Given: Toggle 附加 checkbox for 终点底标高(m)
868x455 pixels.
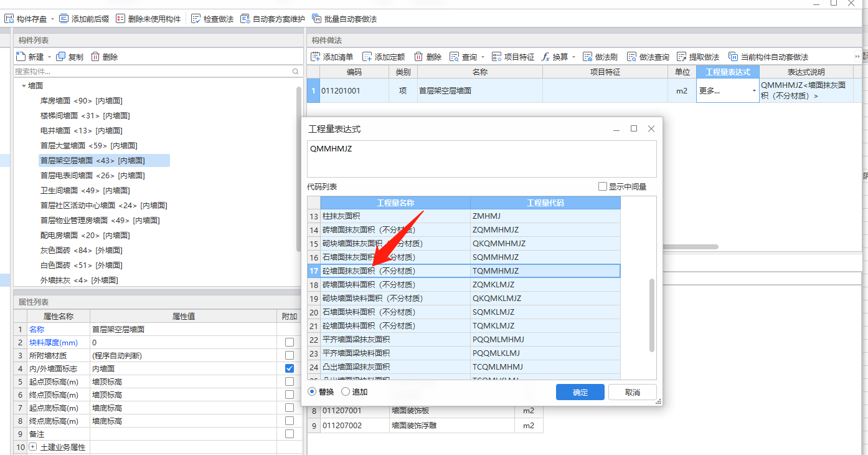Looking at the screenshot, I should 289,421.
